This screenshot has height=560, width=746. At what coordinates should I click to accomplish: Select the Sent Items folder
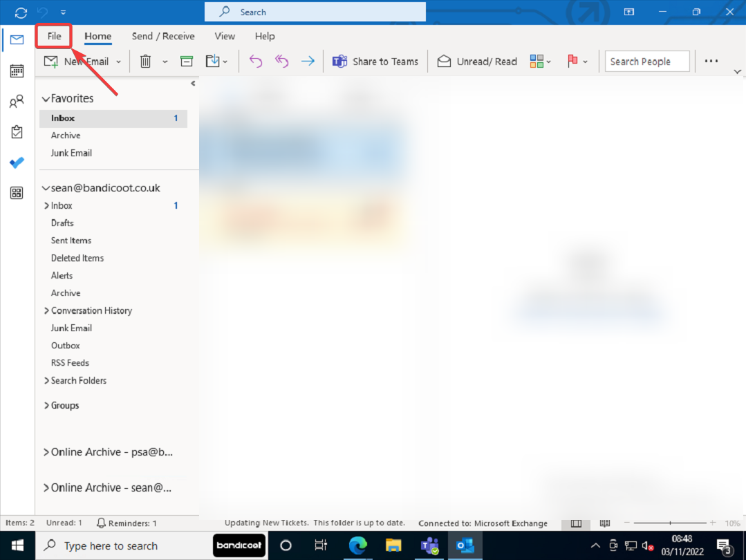point(71,240)
